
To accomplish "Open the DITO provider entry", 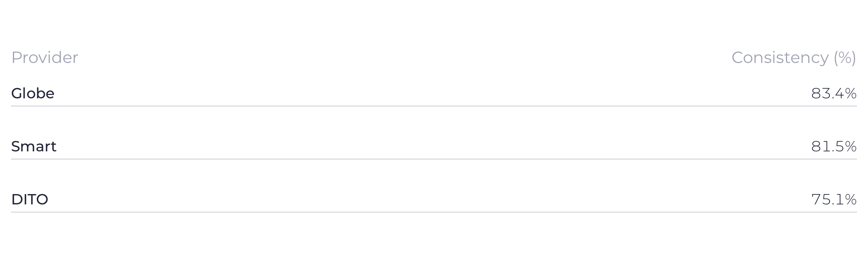I will point(29,199).
